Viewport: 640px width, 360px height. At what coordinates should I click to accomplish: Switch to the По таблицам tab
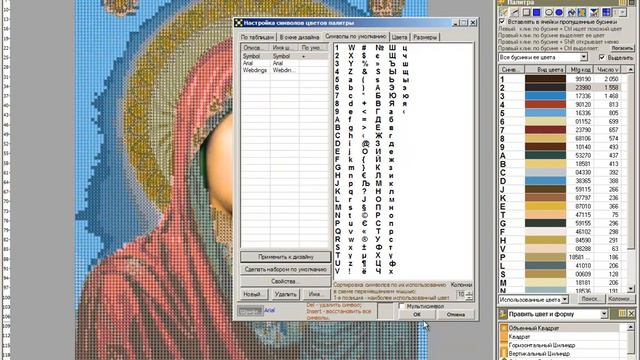(257, 37)
